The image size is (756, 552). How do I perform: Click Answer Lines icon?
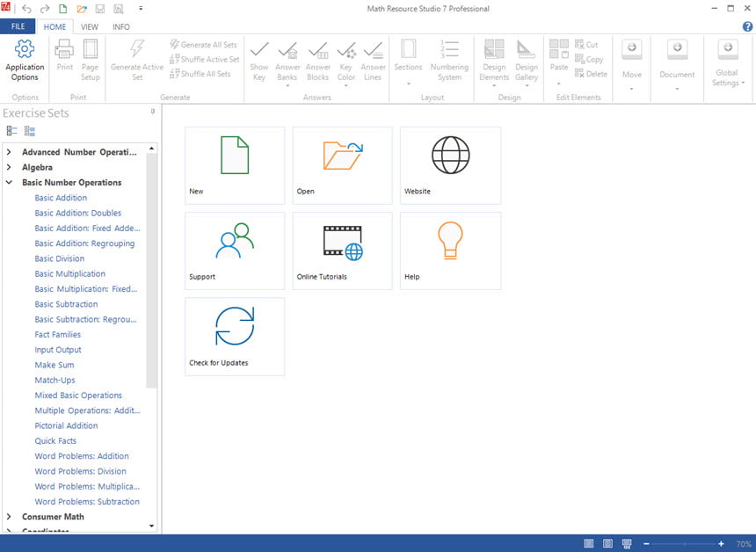[374, 49]
